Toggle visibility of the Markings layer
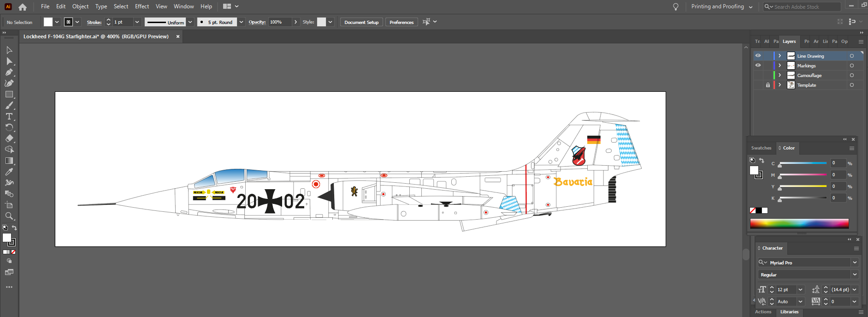Image resolution: width=868 pixels, height=317 pixels. pyautogui.click(x=758, y=66)
